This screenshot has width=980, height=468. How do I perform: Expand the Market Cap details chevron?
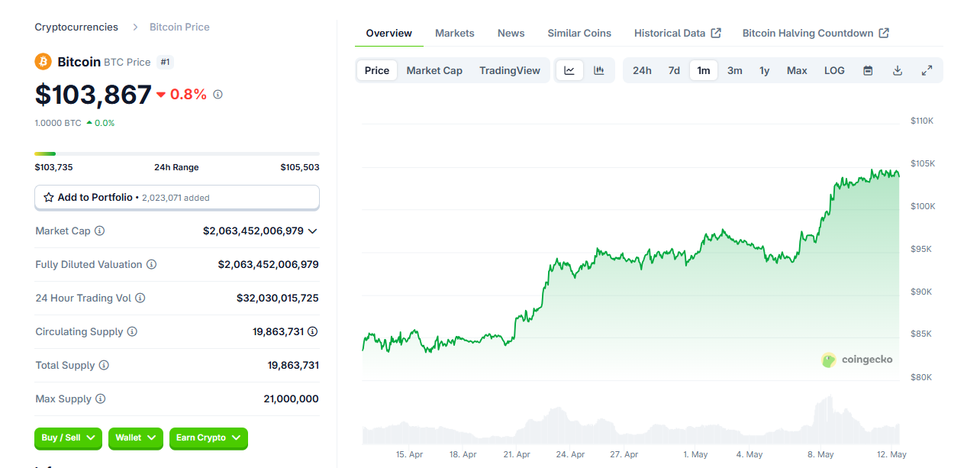(312, 231)
